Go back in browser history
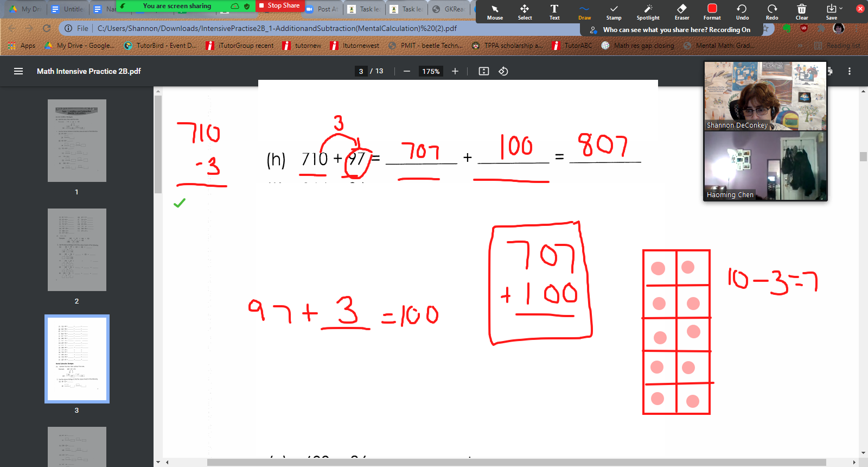This screenshot has width=868, height=467. (12, 28)
